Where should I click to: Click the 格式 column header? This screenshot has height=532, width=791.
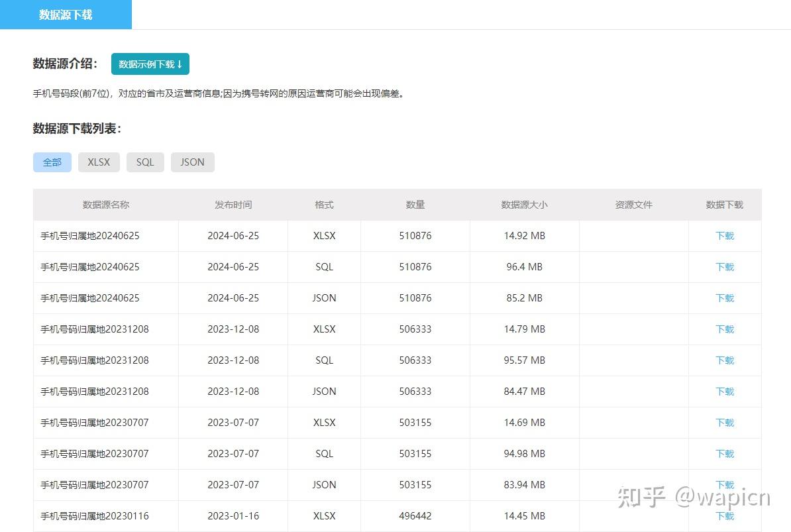[x=325, y=205]
